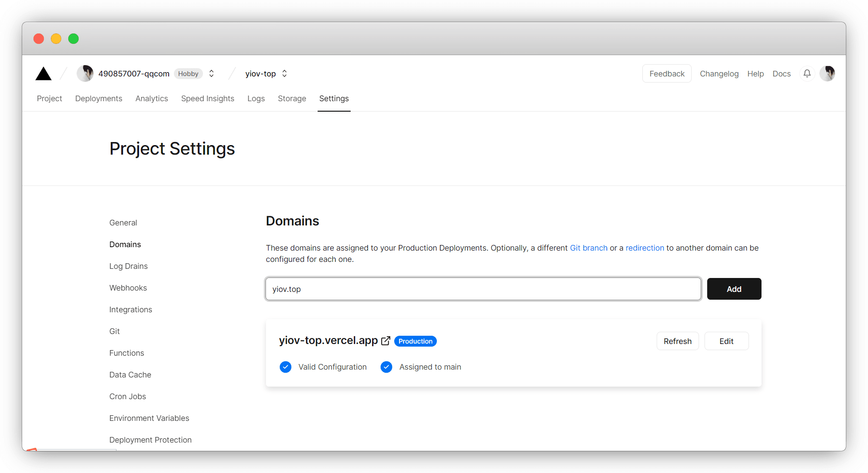The width and height of the screenshot is (868, 473).
Task: Follow the Git branch link
Action: coord(589,248)
